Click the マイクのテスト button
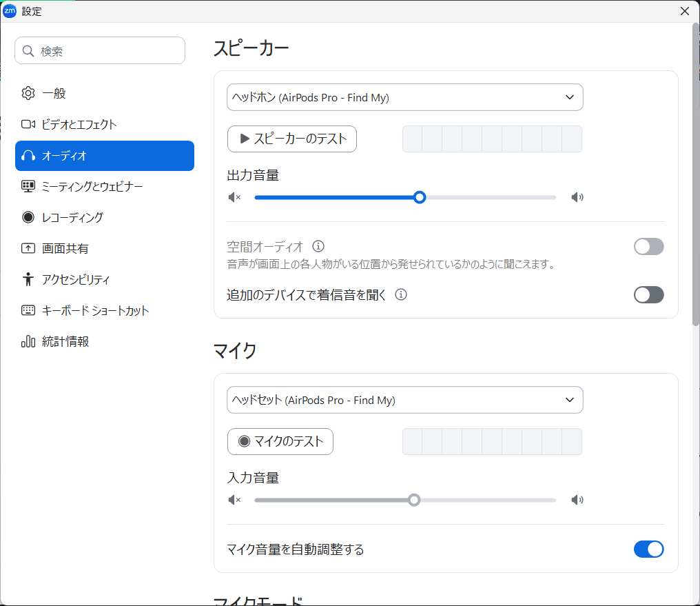Viewport: 700px width, 606px height. click(280, 442)
